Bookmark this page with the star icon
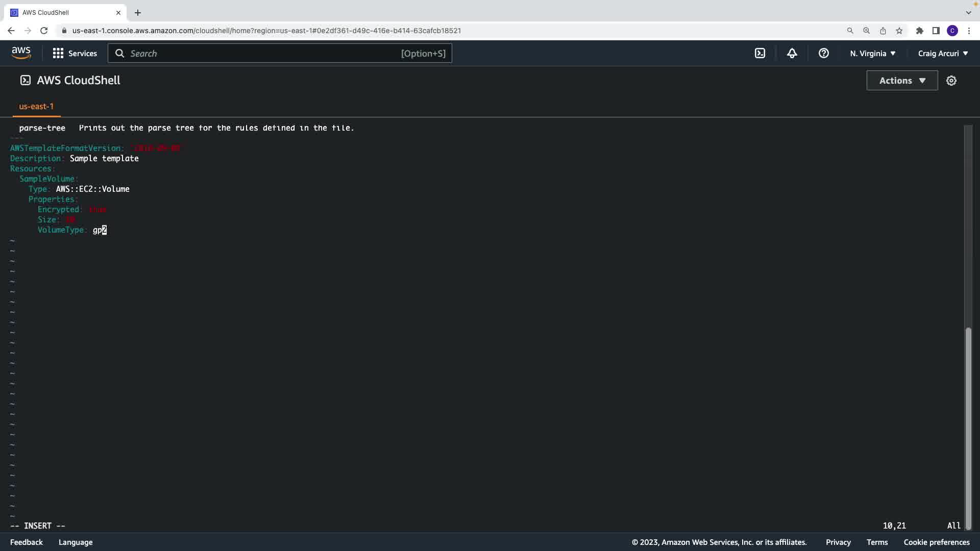The image size is (980, 551). (x=899, y=31)
